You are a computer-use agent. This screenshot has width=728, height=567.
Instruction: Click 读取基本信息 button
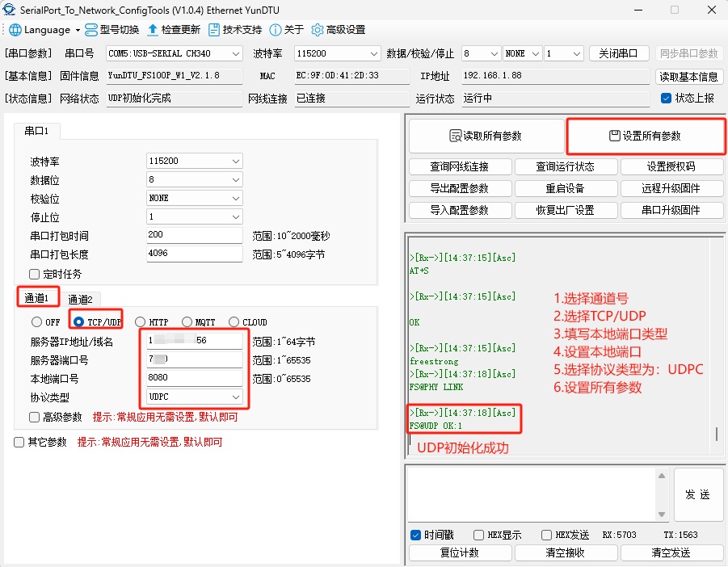click(x=689, y=77)
